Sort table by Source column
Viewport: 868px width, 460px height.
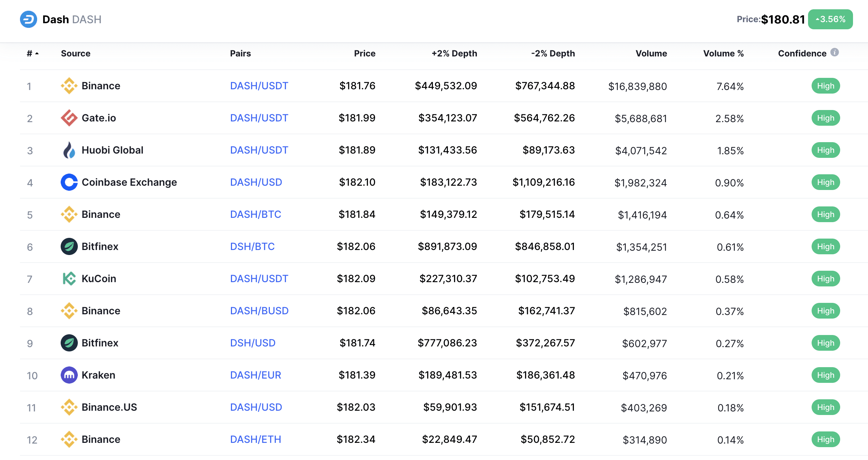tap(76, 54)
